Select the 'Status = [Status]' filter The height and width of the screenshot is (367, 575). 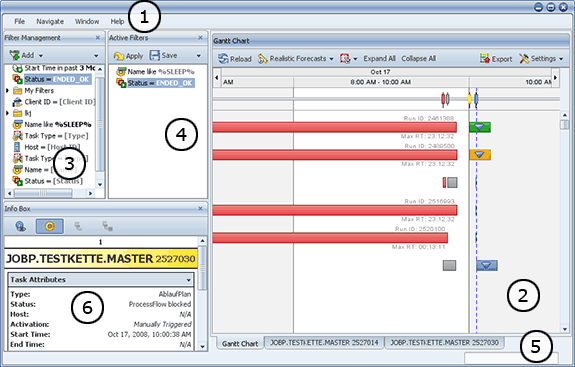tap(47, 181)
